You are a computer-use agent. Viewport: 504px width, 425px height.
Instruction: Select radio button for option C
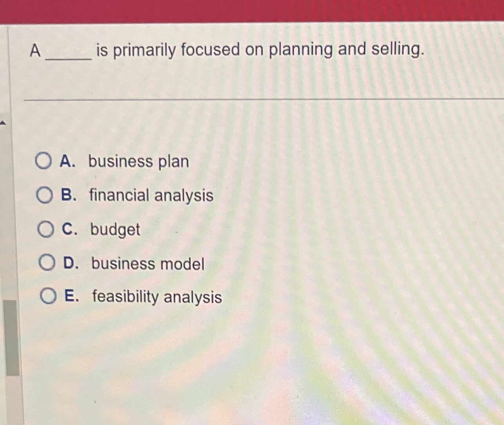coord(45,230)
